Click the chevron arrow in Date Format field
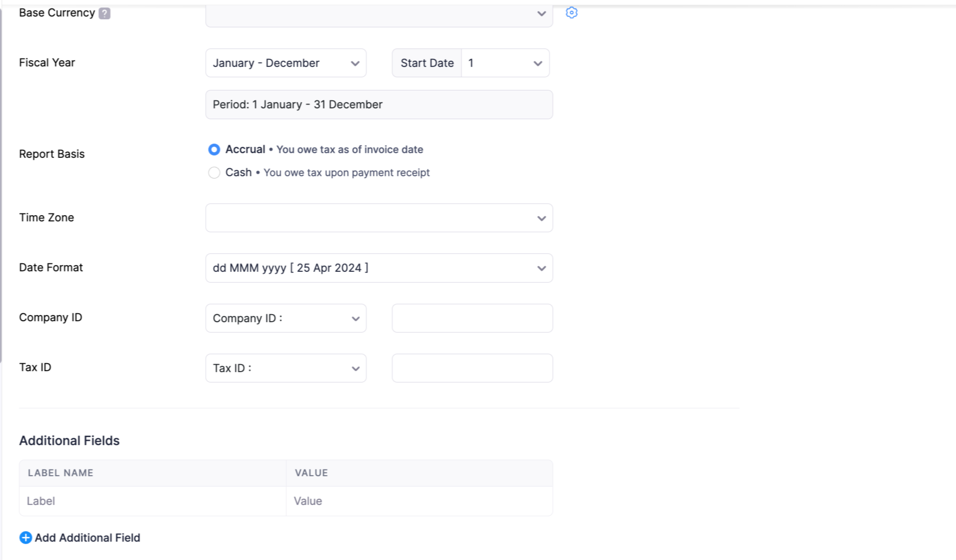The height and width of the screenshot is (560, 956). click(541, 268)
